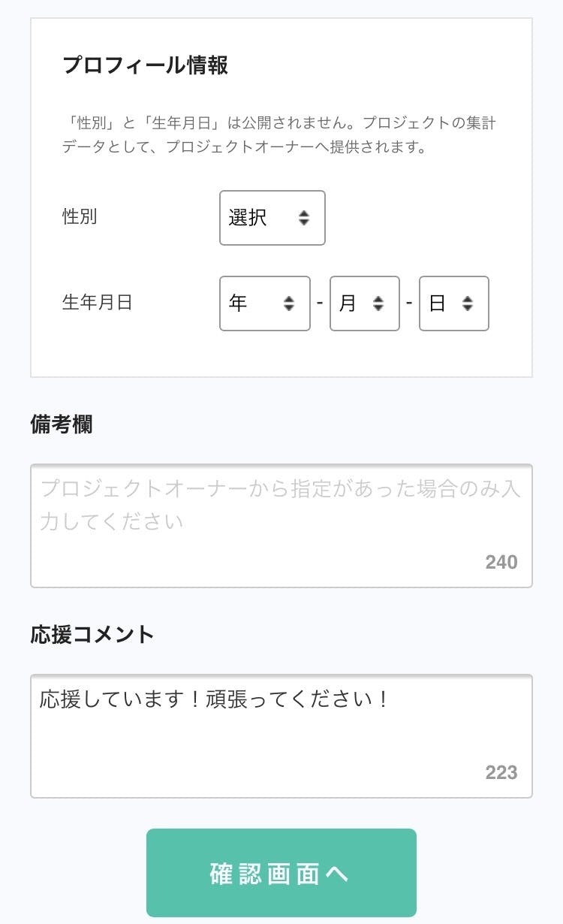The height and width of the screenshot is (924, 563).
Task: Place cursor in the 応援コメント text area
Action: 281,735
